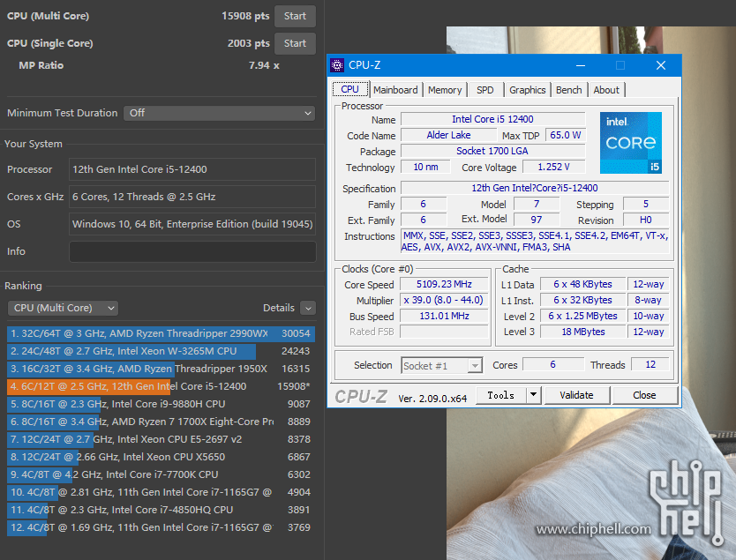Screen dimensions: 736x560
Task: Click the 2003 pts single core score
Action: [x=249, y=43]
